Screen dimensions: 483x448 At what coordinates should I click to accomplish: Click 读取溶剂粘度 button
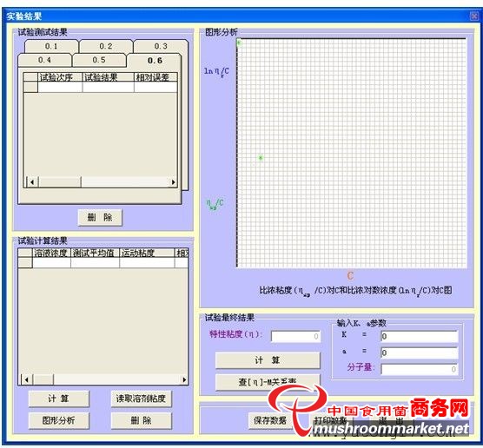[x=141, y=399]
